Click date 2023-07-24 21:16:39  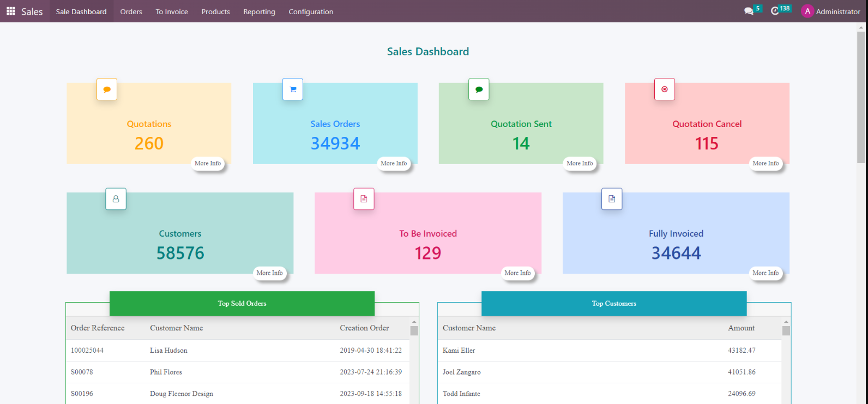click(371, 372)
